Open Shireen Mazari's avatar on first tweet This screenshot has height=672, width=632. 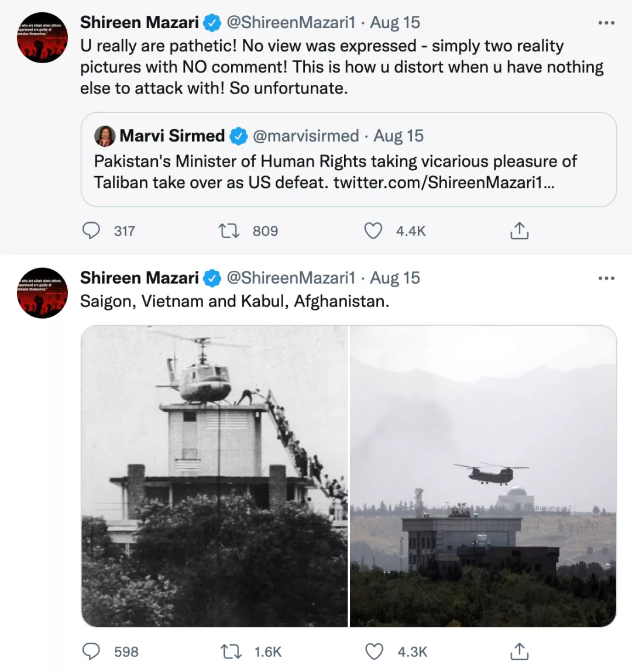[42, 37]
